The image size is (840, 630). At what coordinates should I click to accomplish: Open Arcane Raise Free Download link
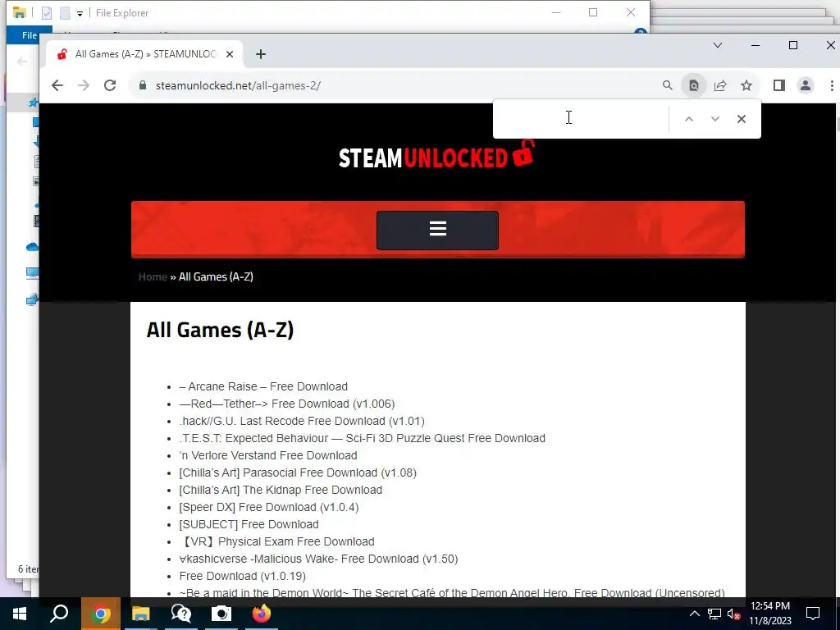point(263,387)
